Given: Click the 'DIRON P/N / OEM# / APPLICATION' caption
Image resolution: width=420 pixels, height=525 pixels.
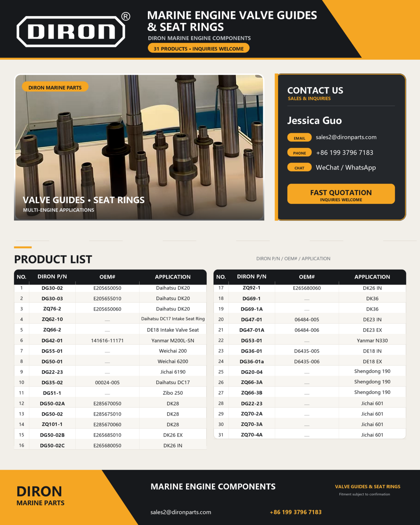Looking at the screenshot, I should 293,259.
